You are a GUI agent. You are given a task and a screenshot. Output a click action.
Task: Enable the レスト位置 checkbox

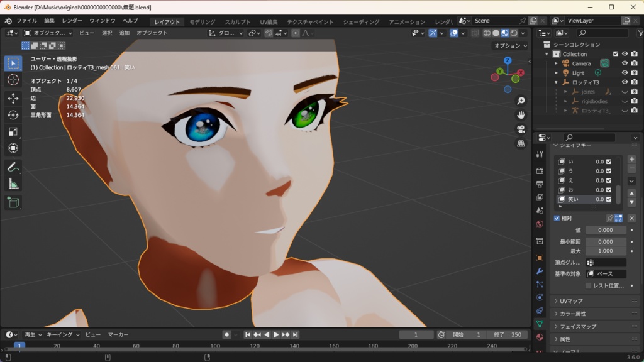coord(588,285)
